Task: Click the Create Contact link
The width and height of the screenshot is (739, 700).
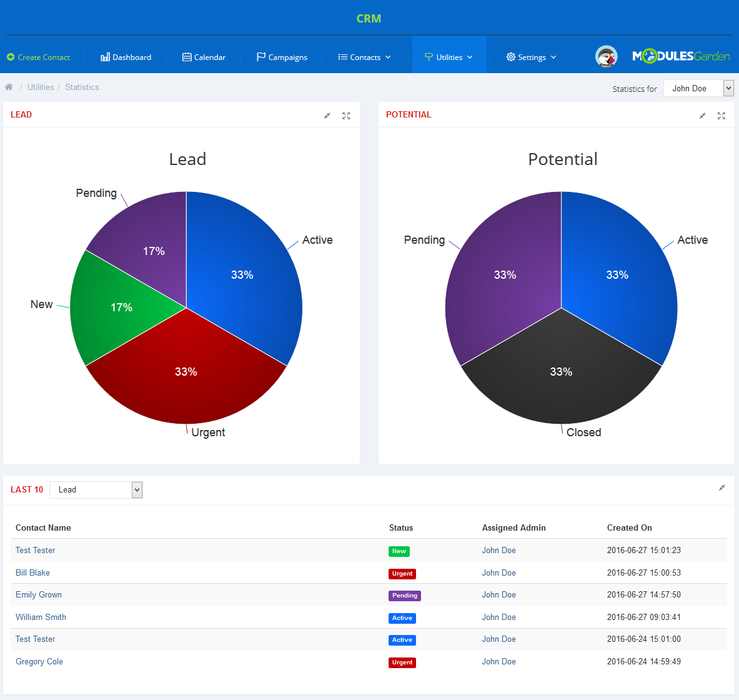Action: [x=44, y=57]
